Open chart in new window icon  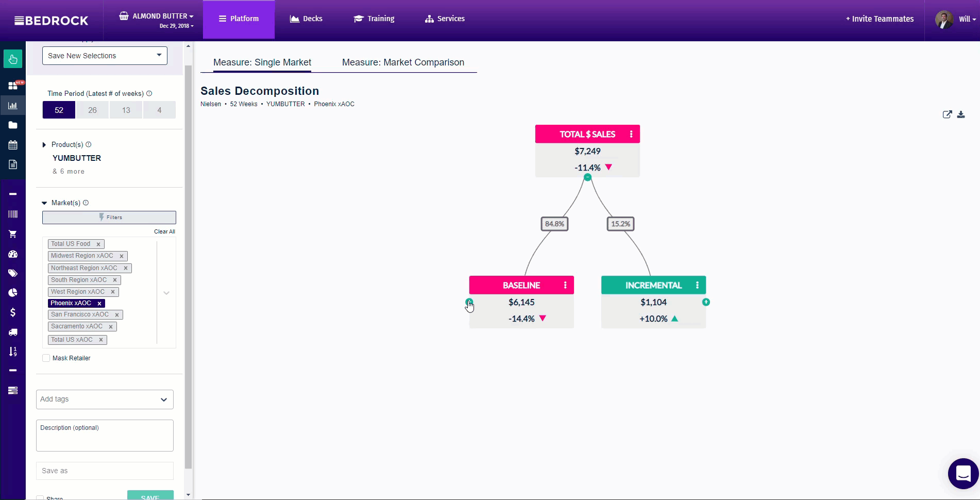coord(947,114)
